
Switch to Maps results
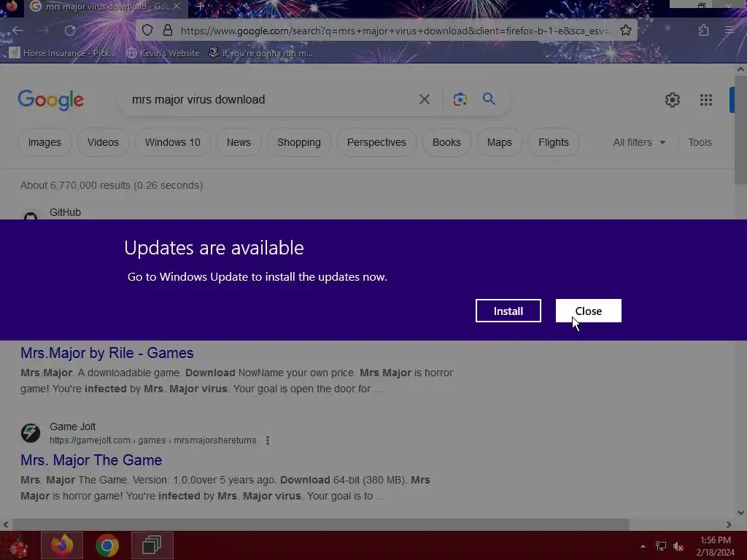click(x=499, y=142)
